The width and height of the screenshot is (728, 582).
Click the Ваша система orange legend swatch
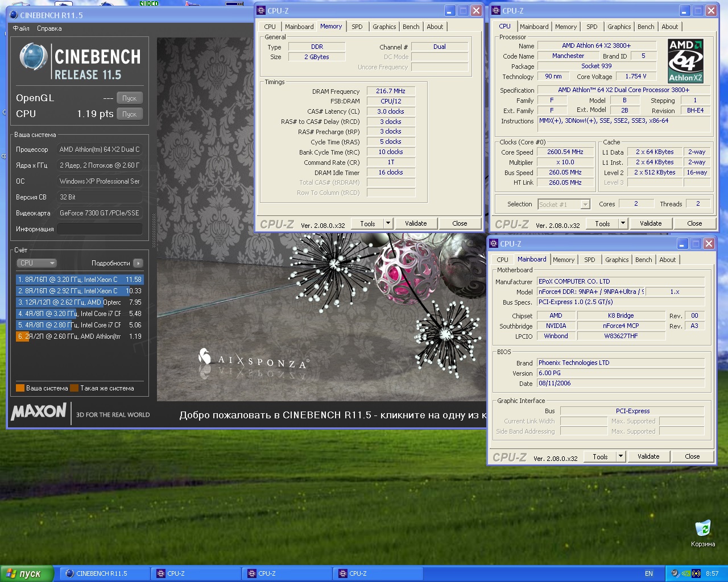[x=20, y=388]
